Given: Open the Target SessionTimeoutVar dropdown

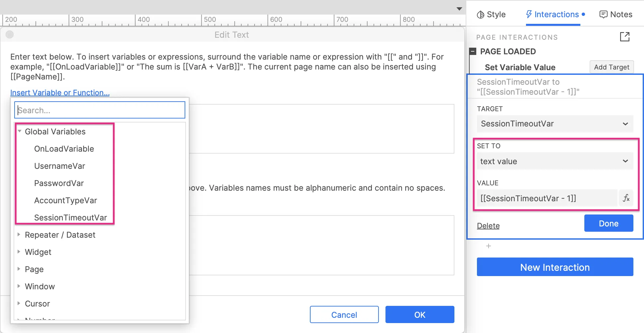Looking at the screenshot, I should pos(555,124).
